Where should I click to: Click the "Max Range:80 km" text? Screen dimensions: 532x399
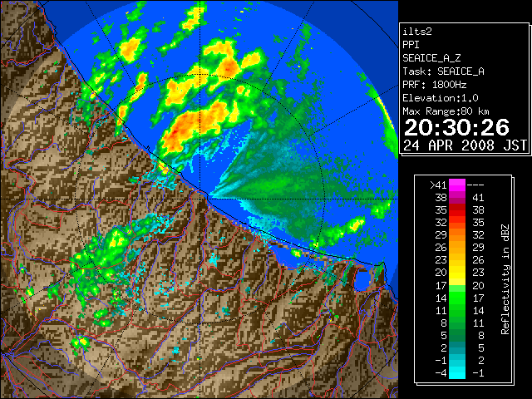[446, 111]
